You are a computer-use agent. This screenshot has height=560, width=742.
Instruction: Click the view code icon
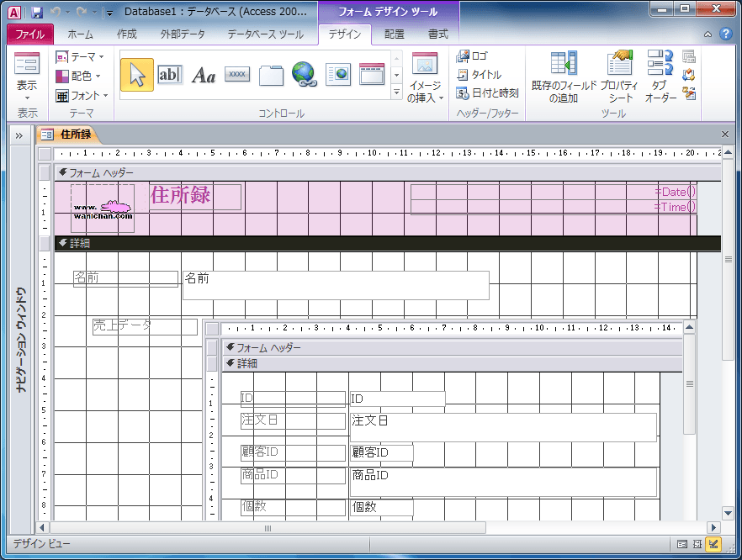[688, 75]
